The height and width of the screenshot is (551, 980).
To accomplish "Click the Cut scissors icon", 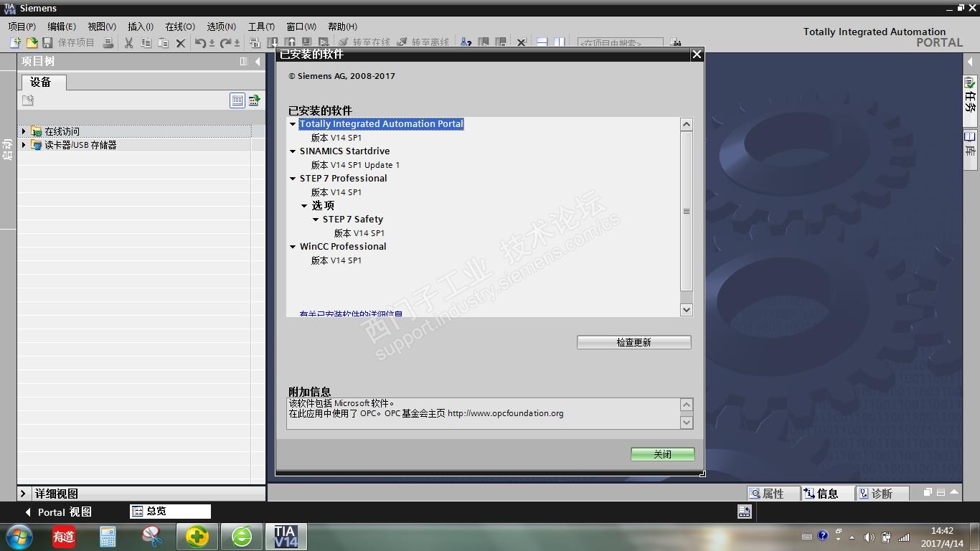I will 129,43.
